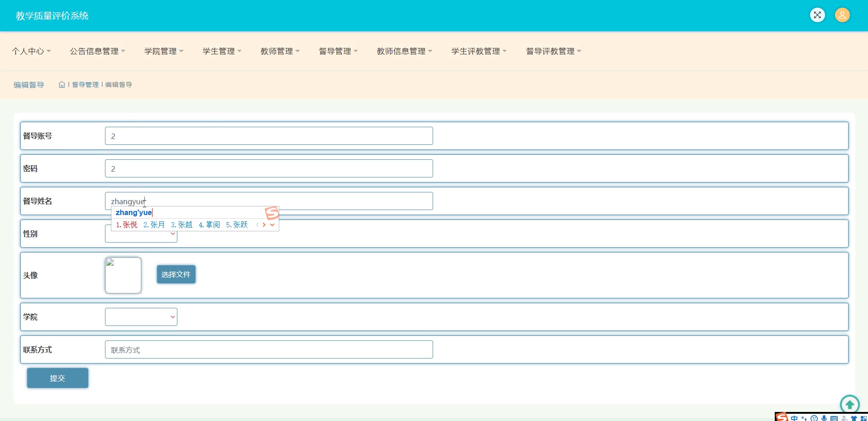
Task: Focus the 督导账号 input field
Action: [x=269, y=136]
